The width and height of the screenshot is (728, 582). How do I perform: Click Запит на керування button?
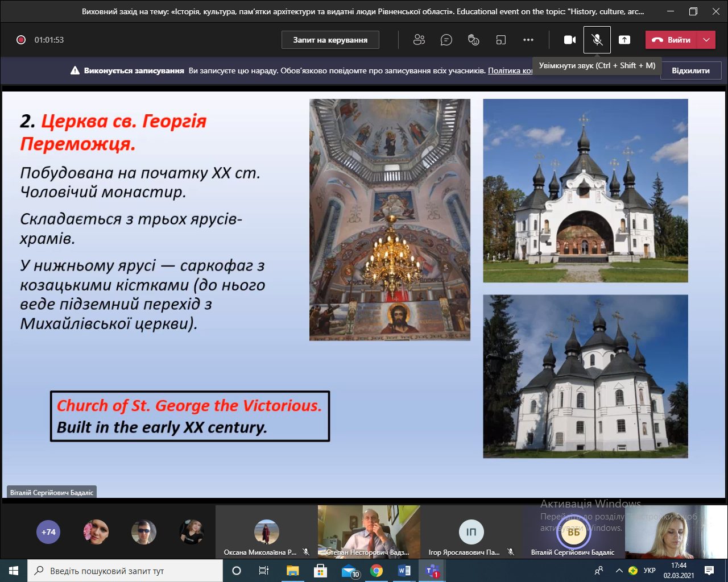tap(330, 40)
